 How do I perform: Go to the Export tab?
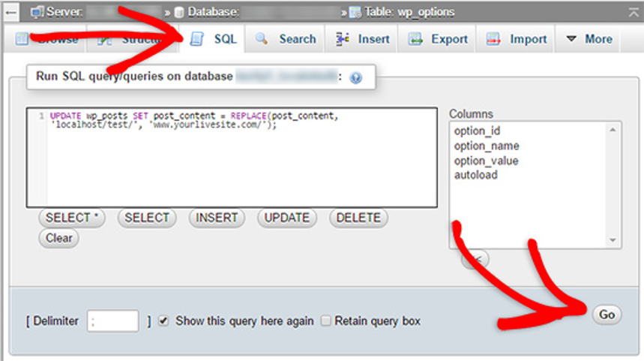[x=437, y=39]
